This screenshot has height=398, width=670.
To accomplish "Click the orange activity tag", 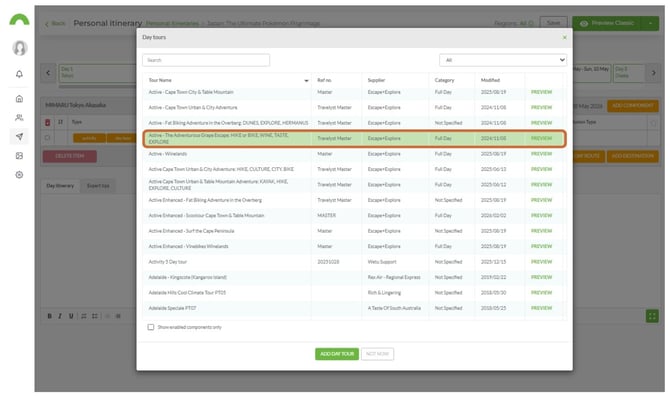I will pyautogui.click(x=89, y=138).
